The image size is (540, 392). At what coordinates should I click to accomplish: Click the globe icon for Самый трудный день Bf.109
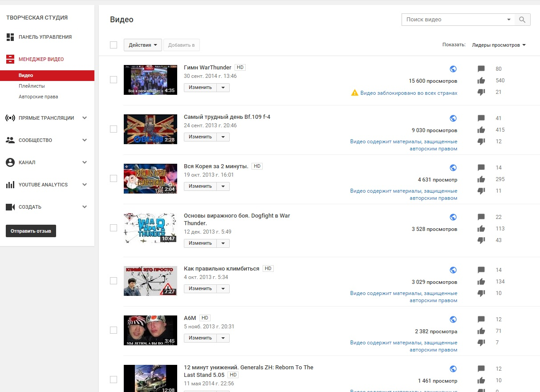point(453,118)
